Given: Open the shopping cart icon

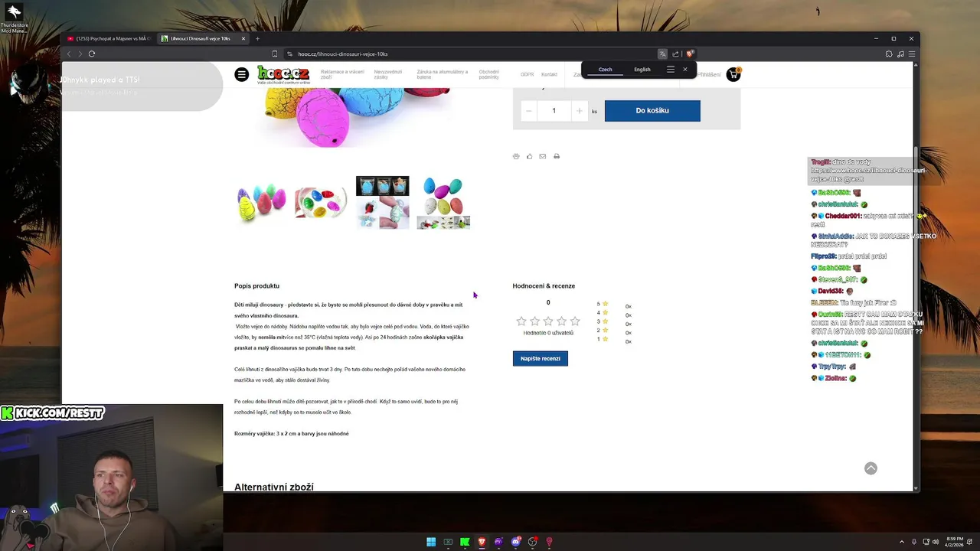Looking at the screenshot, I should (733, 74).
